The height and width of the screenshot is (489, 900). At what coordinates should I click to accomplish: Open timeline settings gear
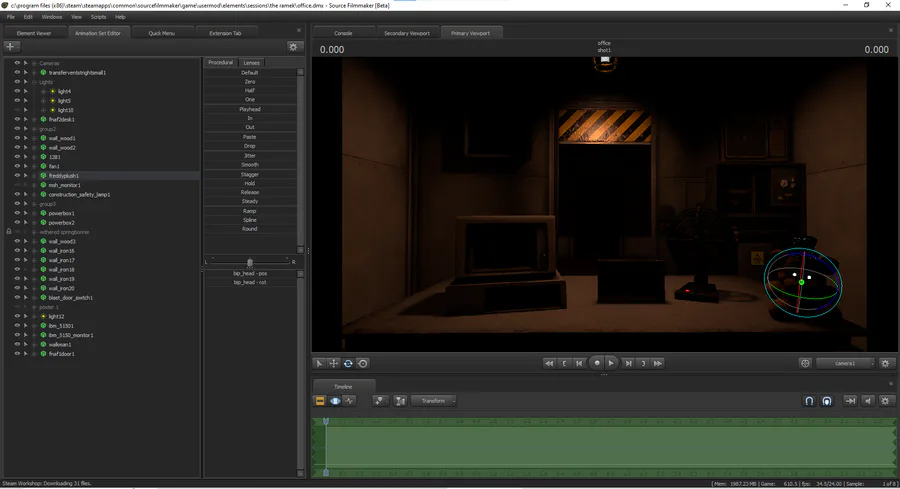click(885, 401)
